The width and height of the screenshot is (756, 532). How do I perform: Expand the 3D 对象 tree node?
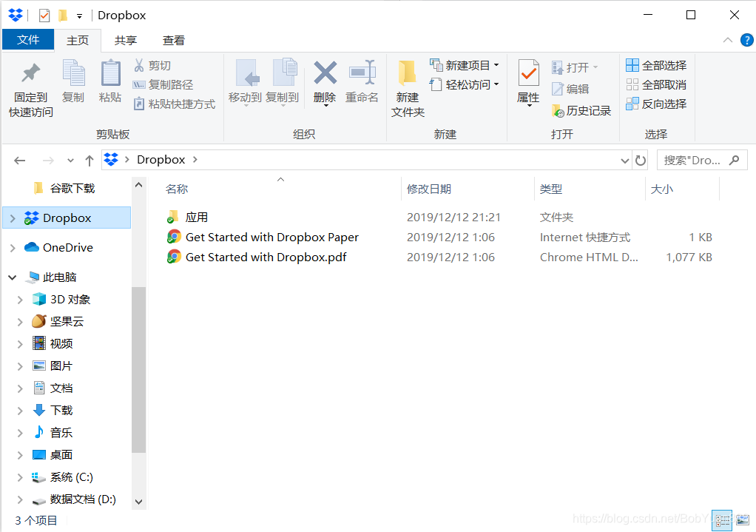(20, 300)
